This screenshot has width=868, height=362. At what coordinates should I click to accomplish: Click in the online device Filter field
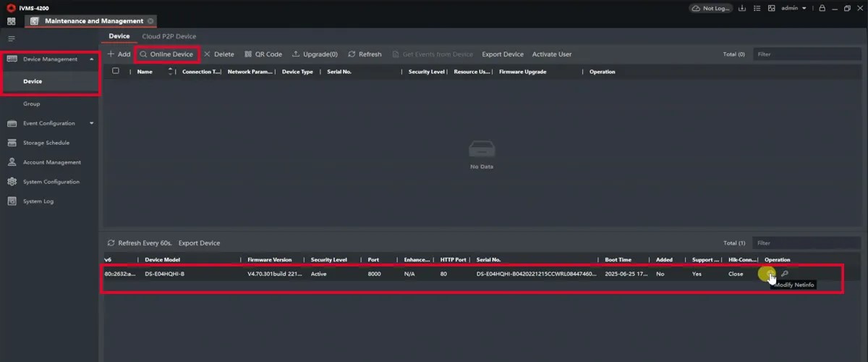[807, 243]
